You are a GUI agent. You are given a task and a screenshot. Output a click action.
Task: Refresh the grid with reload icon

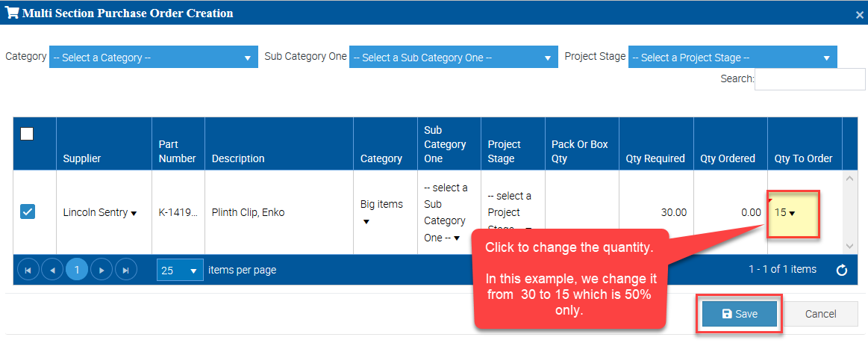coord(842,270)
